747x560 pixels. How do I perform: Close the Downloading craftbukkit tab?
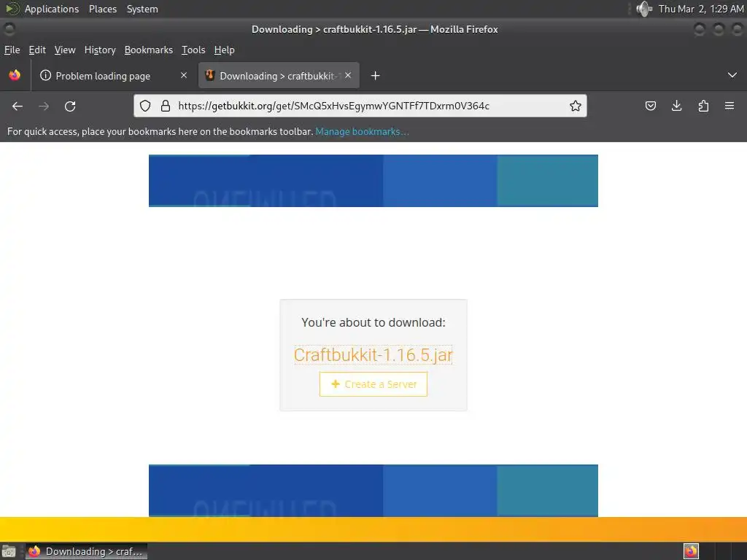coord(348,75)
